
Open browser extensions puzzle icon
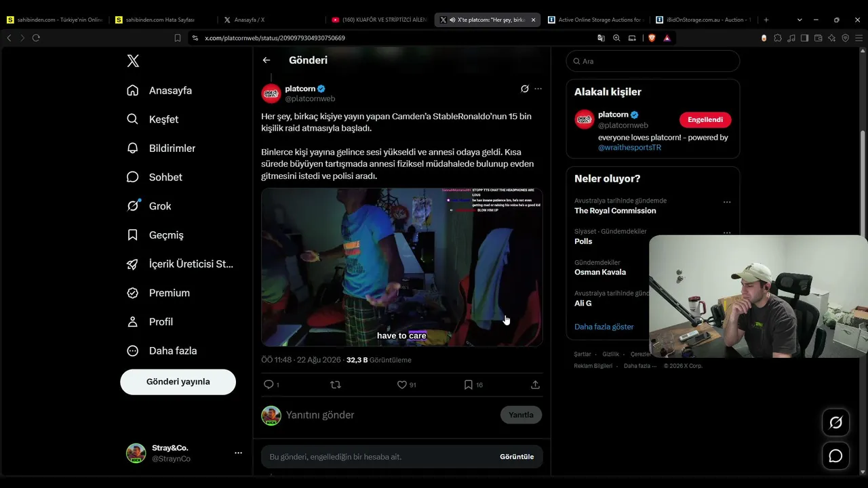(x=778, y=38)
